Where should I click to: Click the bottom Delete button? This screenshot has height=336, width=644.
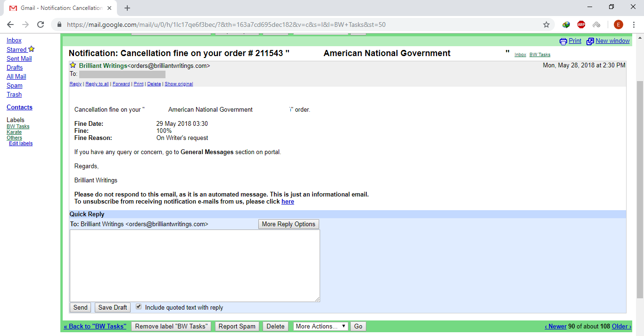tap(276, 326)
